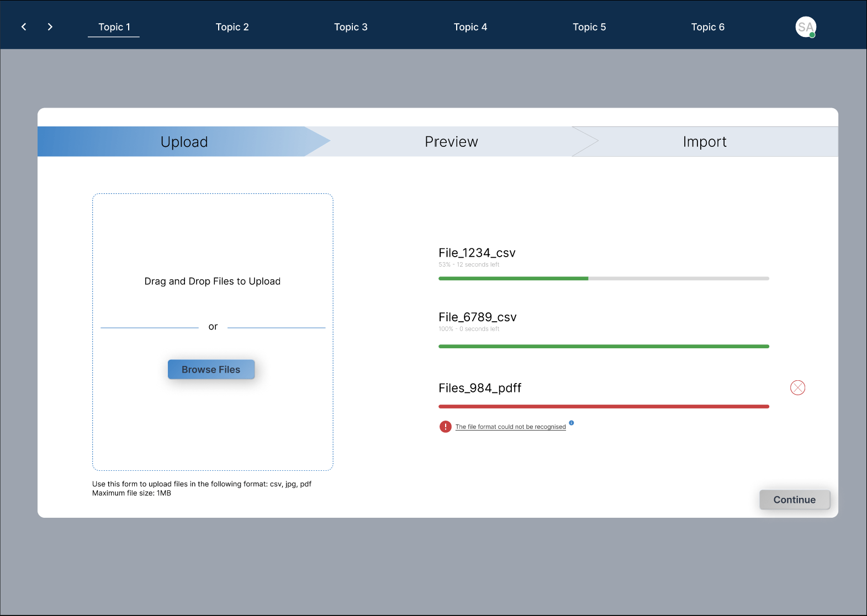Open the SA user avatar
The height and width of the screenshot is (616, 867).
(x=806, y=27)
